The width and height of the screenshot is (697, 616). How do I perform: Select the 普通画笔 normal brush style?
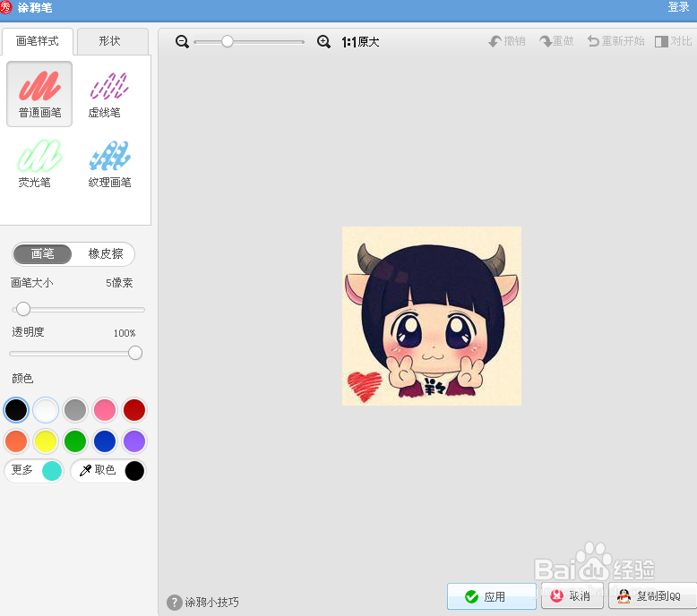[x=39, y=94]
